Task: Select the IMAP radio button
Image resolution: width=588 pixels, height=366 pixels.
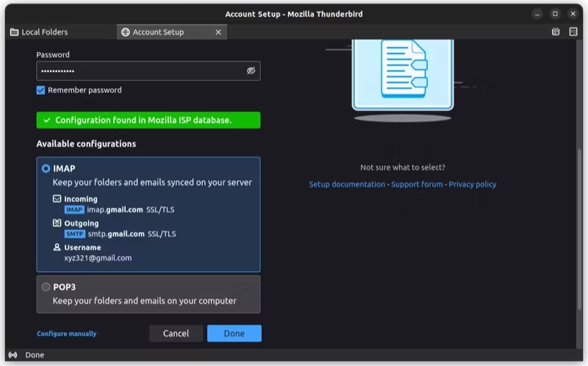Action: click(x=46, y=169)
